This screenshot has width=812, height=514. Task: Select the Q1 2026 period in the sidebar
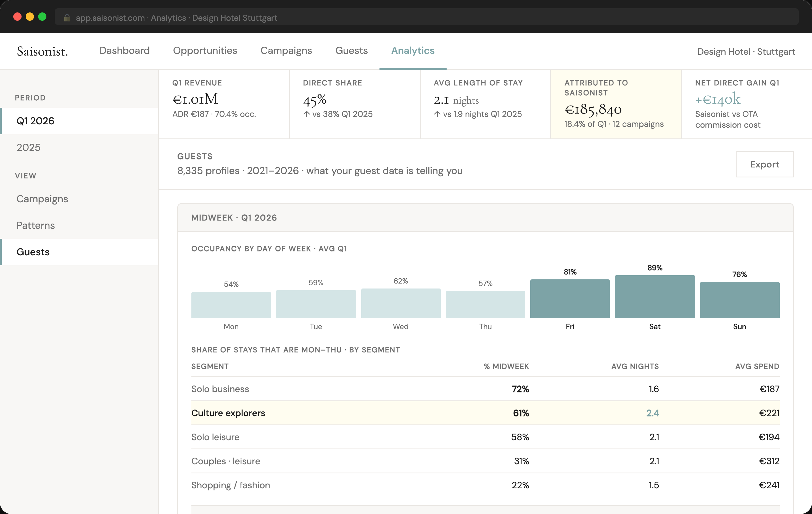35,120
